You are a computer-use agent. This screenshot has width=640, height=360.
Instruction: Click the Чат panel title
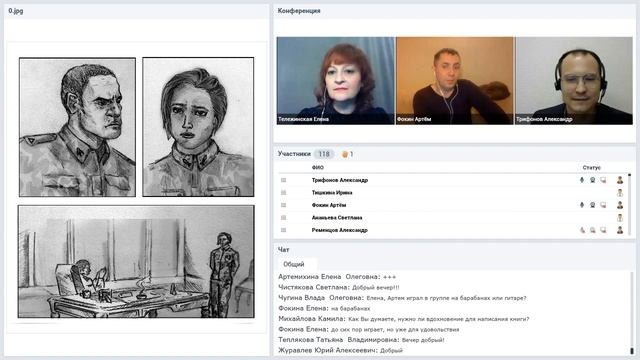tap(283, 249)
